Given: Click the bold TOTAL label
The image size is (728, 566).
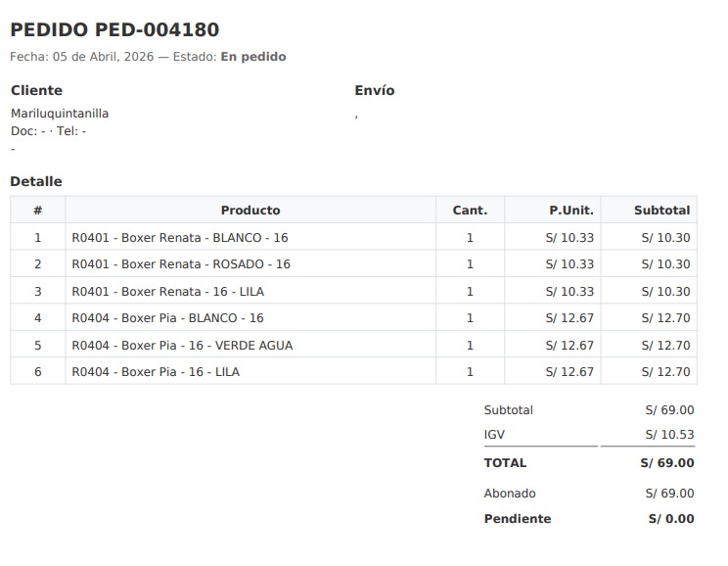Looking at the screenshot, I should coord(505,463).
